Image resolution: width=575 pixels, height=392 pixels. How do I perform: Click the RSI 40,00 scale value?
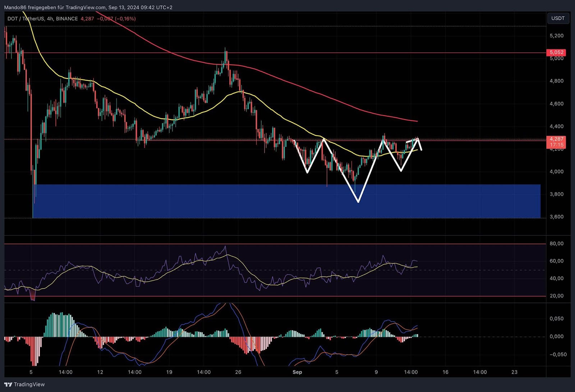tap(556, 278)
